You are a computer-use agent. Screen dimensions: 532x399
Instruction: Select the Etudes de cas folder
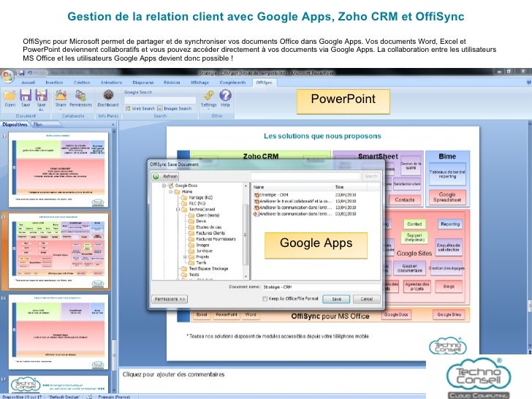click(x=209, y=227)
